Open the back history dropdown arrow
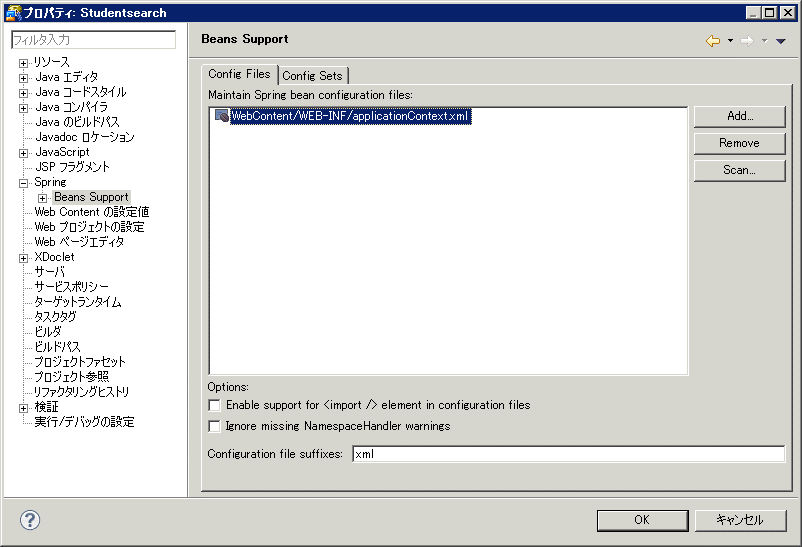The image size is (802, 547). click(x=730, y=41)
